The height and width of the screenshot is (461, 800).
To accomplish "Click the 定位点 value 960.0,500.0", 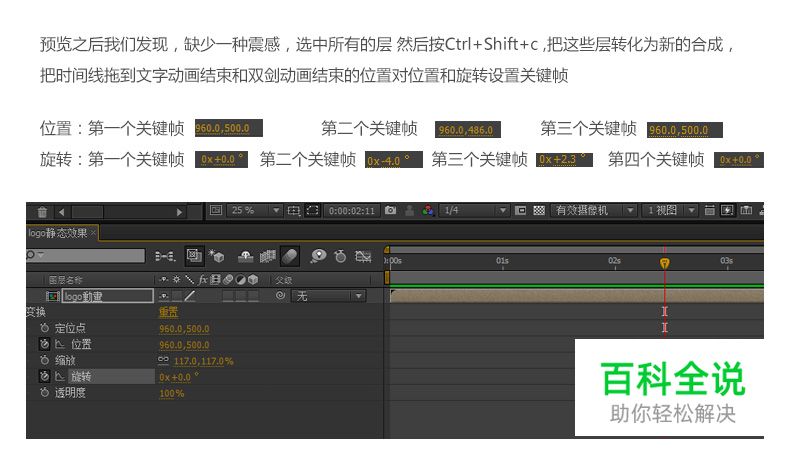I will pyautogui.click(x=184, y=329).
